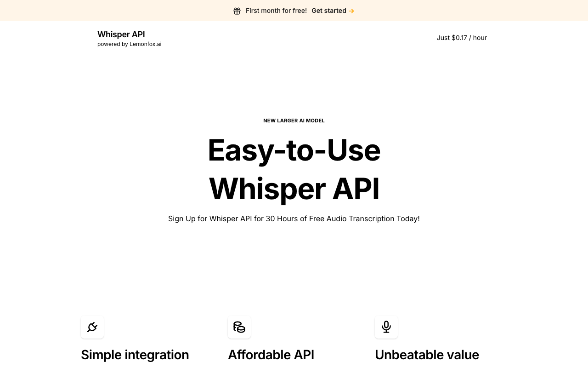Click the 'NEW LARGER AI MODEL' label
This screenshot has height=368, width=588.
point(294,121)
